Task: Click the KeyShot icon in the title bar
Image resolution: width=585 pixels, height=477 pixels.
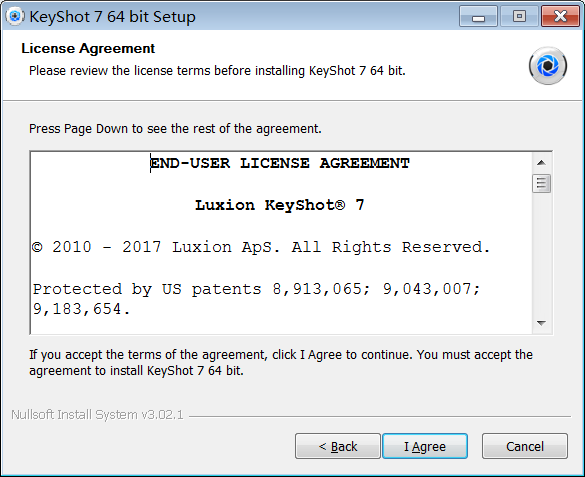Action: tap(15, 16)
